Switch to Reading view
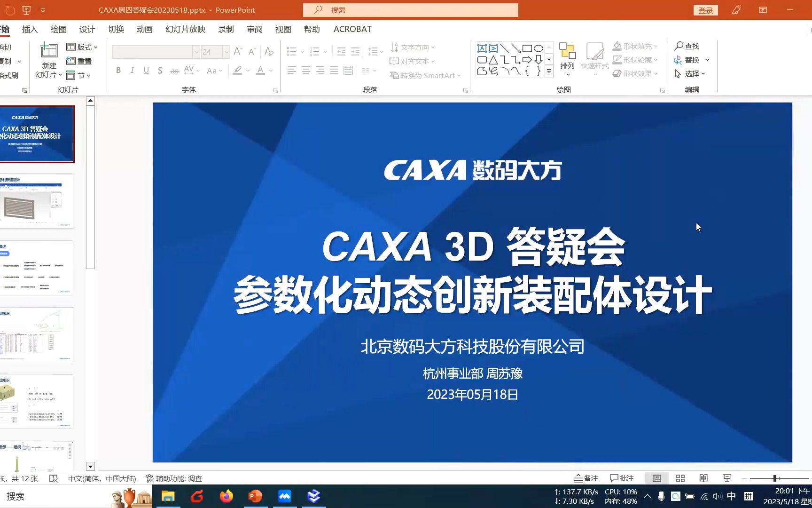This screenshot has width=812, height=508. [703, 478]
